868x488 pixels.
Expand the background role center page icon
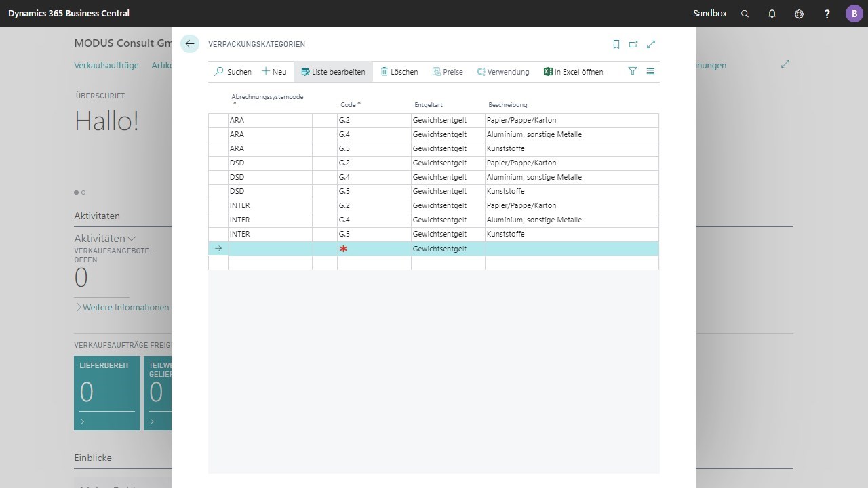click(785, 64)
